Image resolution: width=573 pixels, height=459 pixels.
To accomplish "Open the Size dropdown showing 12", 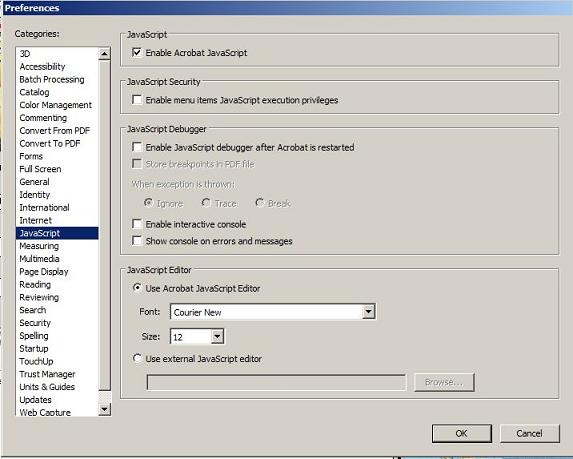I will tap(217, 336).
